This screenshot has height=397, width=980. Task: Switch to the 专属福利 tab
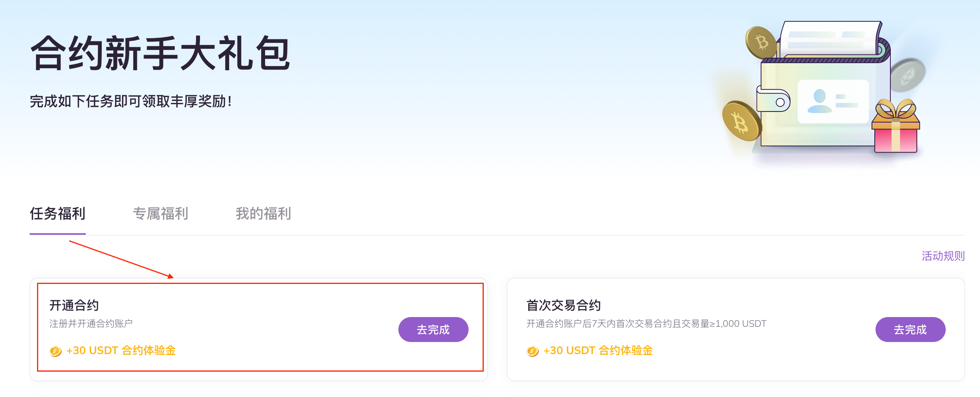coord(161,214)
